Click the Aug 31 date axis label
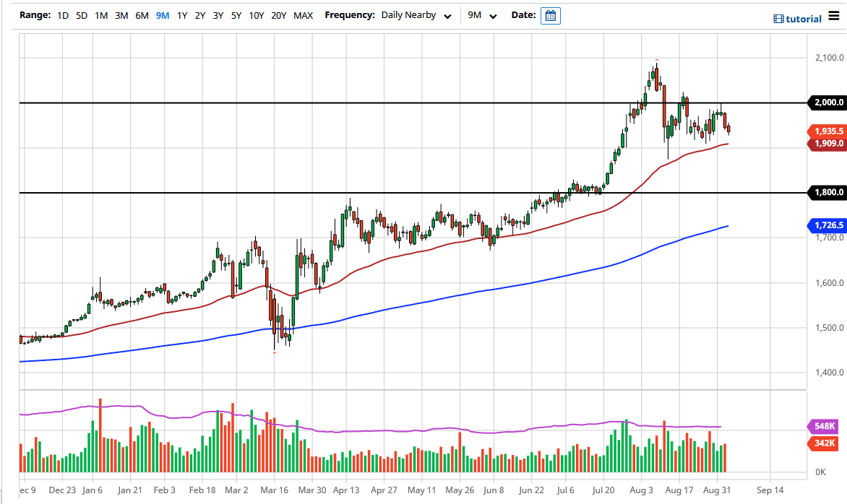This screenshot has width=847, height=504. tap(718, 490)
